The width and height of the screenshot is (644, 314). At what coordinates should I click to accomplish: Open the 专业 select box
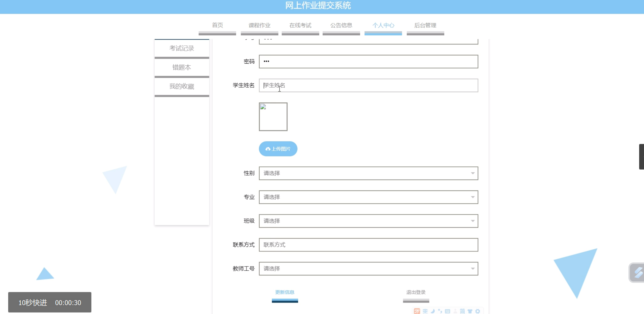pyautogui.click(x=368, y=197)
